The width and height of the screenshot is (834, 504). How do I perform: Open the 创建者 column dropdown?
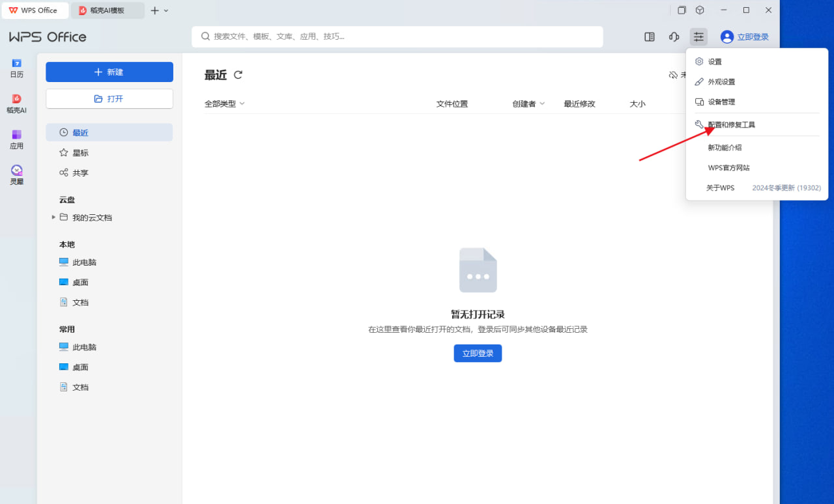(529, 104)
